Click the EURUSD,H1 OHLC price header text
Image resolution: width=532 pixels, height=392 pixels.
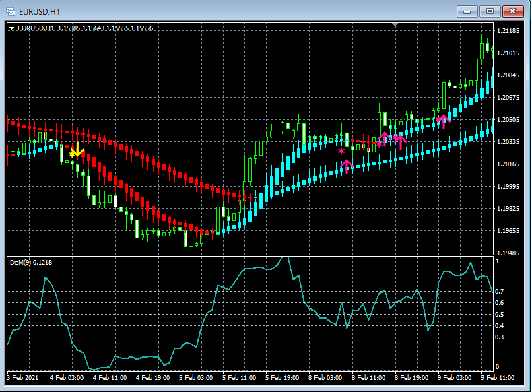tap(85, 28)
